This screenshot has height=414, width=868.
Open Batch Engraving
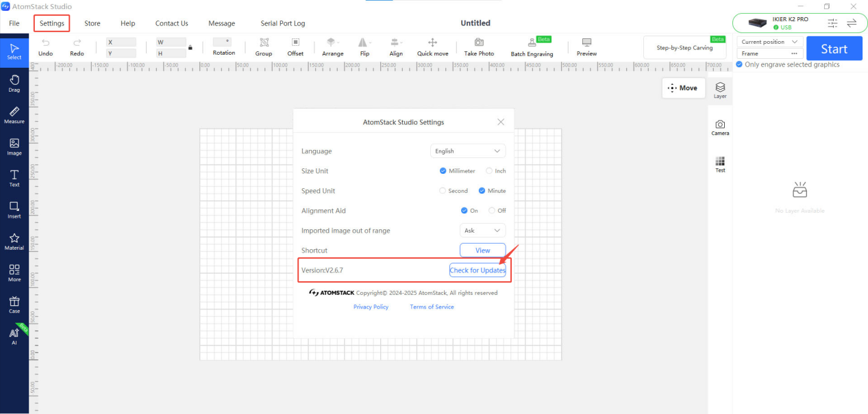click(532, 47)
